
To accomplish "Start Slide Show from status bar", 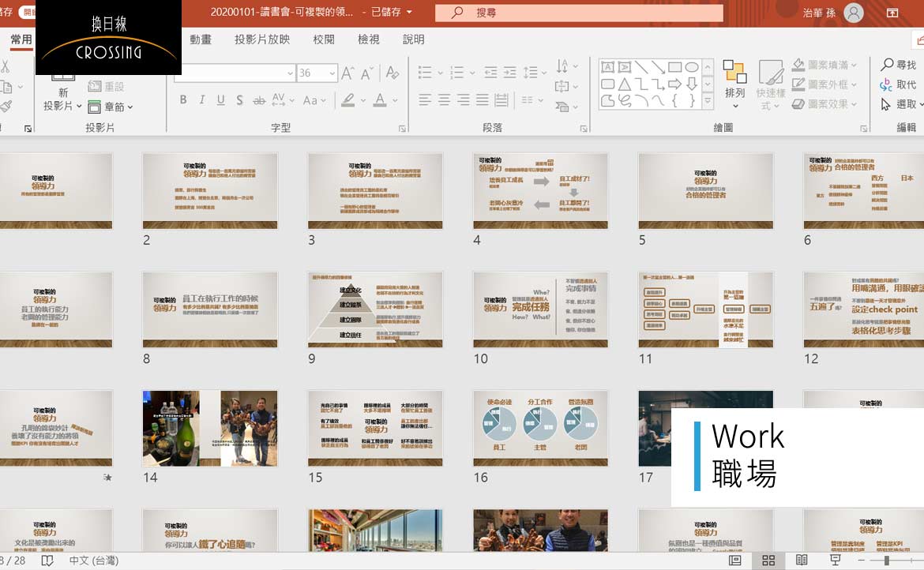I will [835, 560].
